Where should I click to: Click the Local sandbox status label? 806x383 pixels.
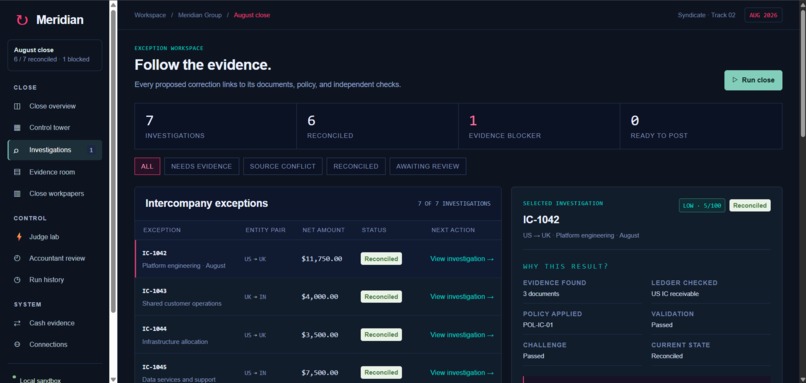(x=40, y=380)
